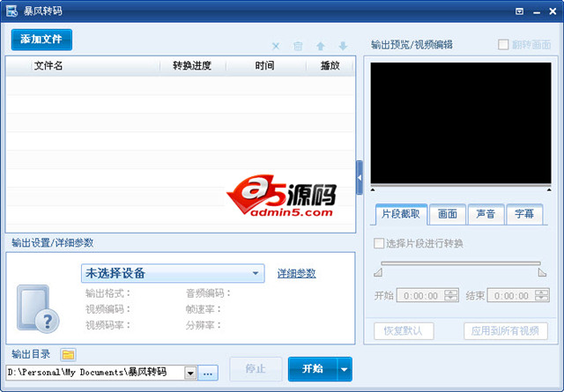Image resolution: width=564 pixels, height=392 pixels.
Task: Click the right clip end marker
Action: coord(542,272)
